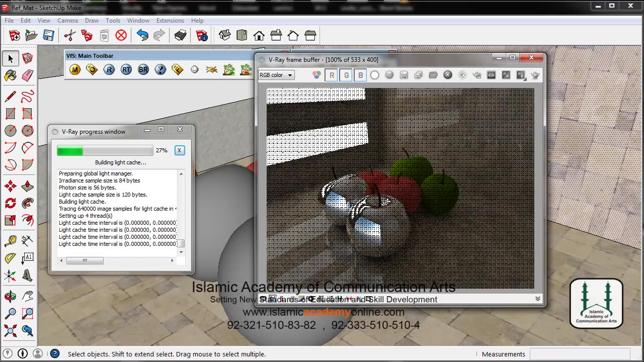Select the Zoom Window tool
The width and height of the screenshot is (644, 362).
28,314
